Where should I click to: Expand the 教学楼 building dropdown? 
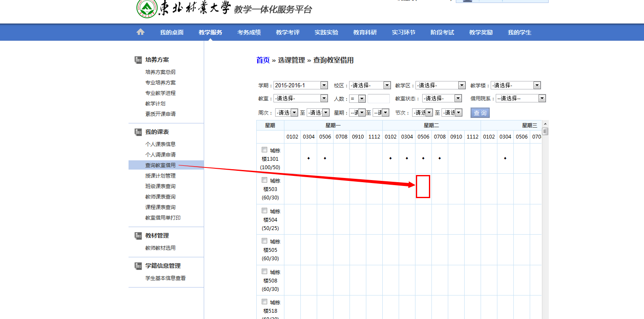click(x=515, y=86)
